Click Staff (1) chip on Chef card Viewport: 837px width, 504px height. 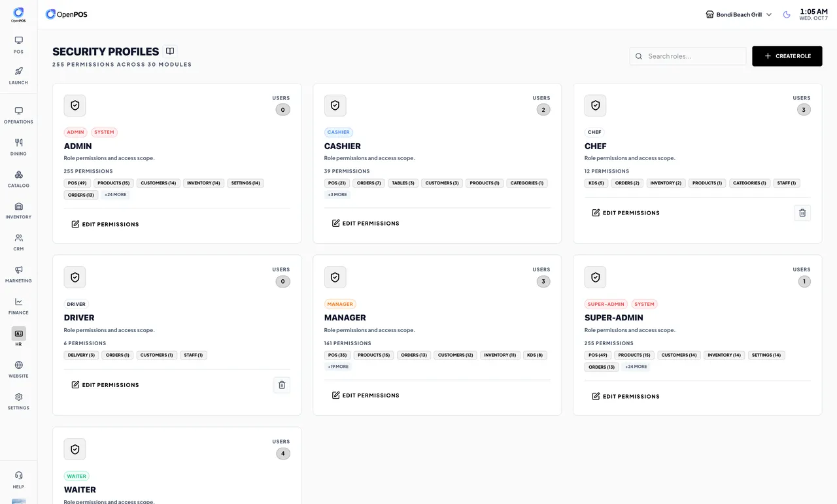786,183
